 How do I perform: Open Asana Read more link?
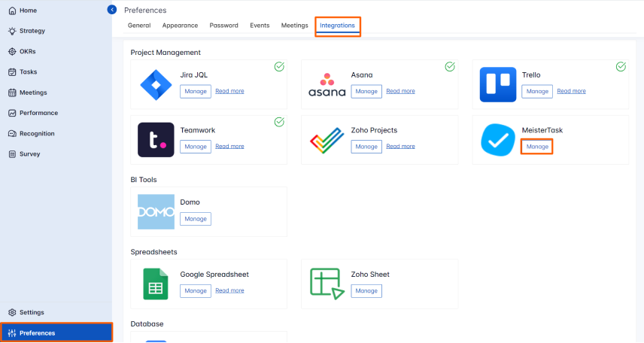(x=400, y=91)
